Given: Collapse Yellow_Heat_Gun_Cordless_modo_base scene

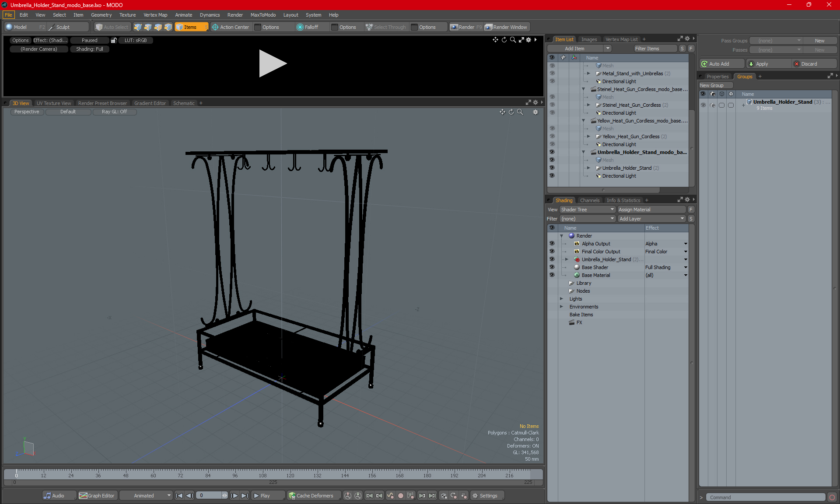Looking at the screenshot, I should click(583, 121).
